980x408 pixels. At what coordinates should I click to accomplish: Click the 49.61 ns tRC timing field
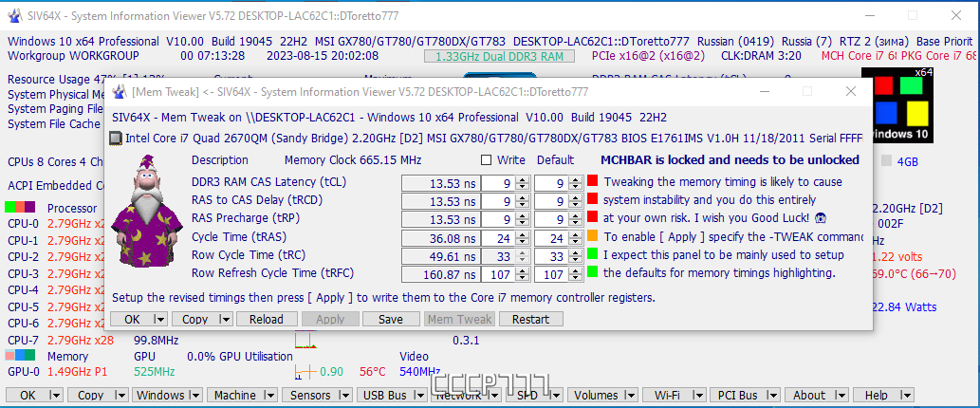[441, 256]
